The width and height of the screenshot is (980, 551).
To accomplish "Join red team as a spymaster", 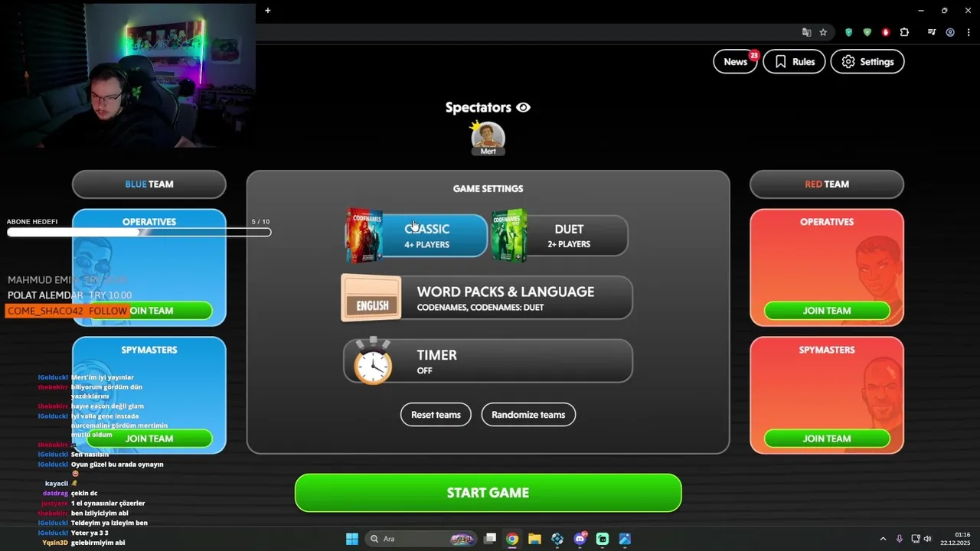I will tap(827, 439).
